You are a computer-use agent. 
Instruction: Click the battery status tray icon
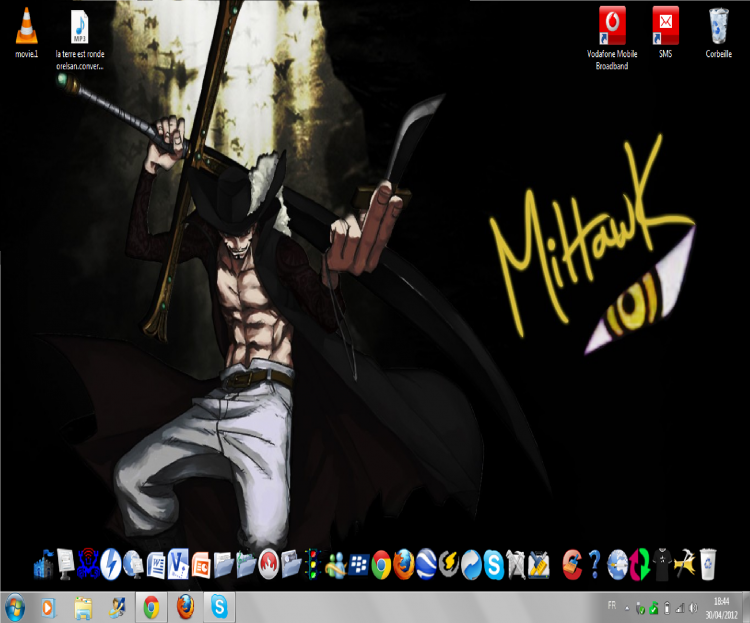click(667, 609)
